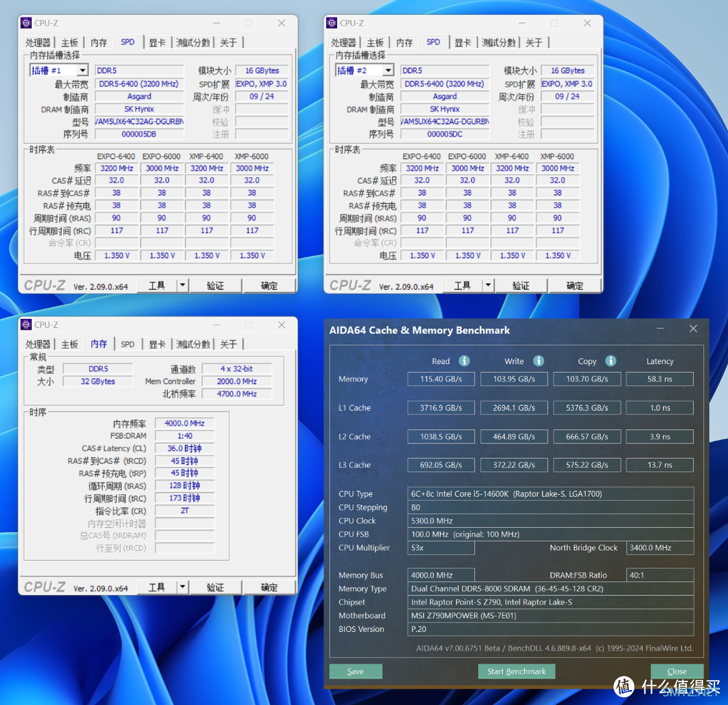Click serial number field 000005DC
Viewport: 728px width, 705px height.
[445, 134]
